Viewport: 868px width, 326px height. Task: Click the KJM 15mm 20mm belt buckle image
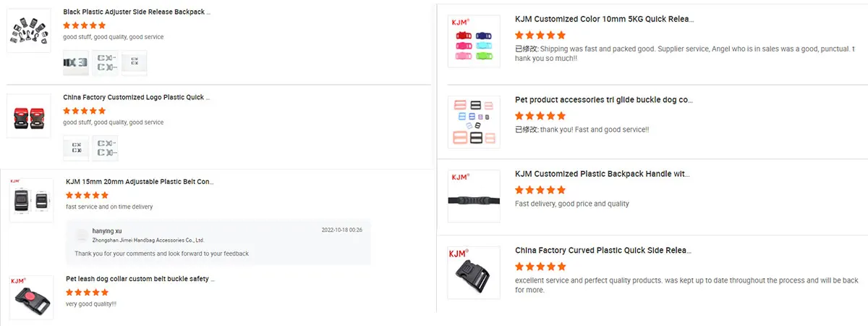(31, 201)
